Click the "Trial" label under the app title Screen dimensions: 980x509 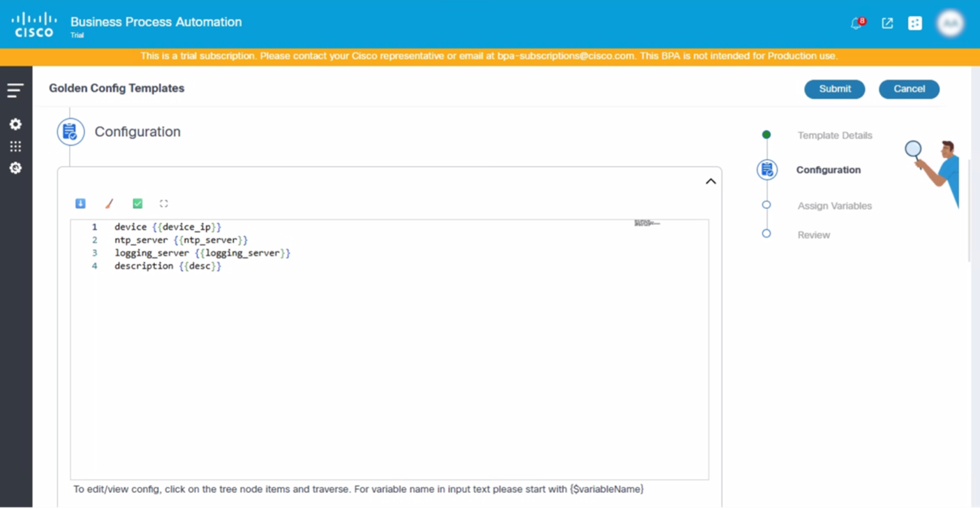pos(77,36)
